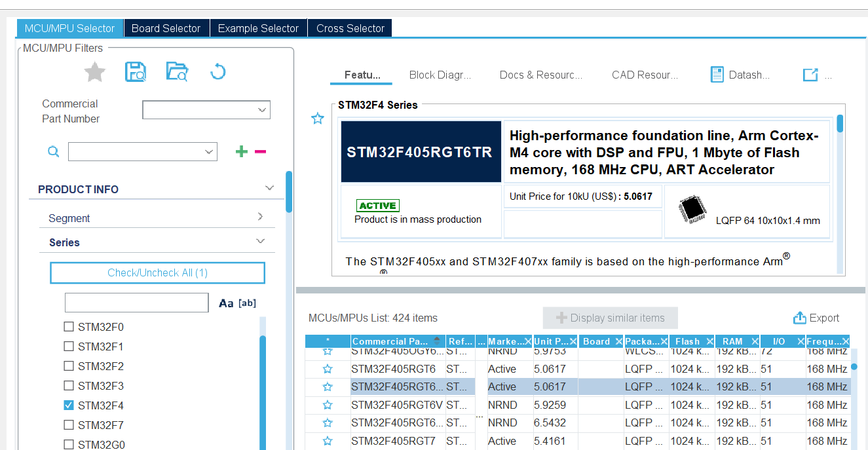Switch to the Board Selector tab
Screen dimensions: 868x450
tap(166, 28)
